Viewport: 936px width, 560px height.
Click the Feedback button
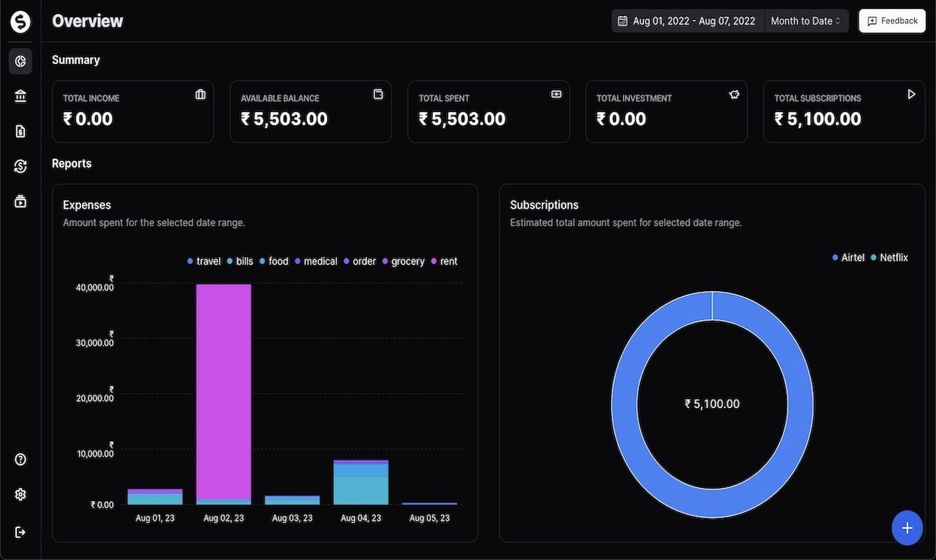(x=892, y=21)
